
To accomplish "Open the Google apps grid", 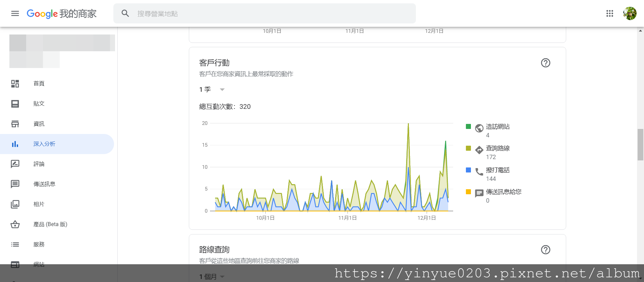I will 610,13.
